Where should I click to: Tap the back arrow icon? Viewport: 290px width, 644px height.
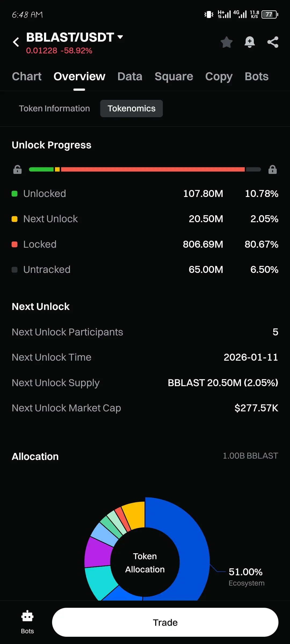[x=16, y=42]
